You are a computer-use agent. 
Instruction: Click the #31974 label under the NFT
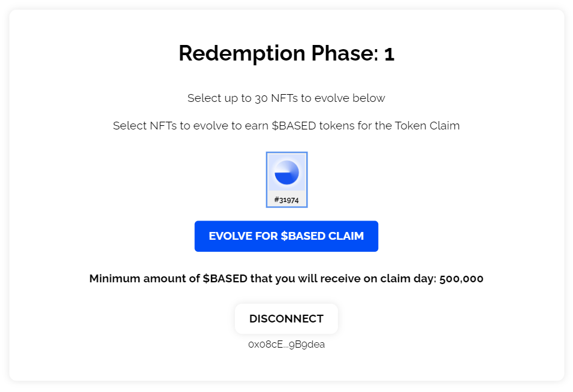[286, 200]
